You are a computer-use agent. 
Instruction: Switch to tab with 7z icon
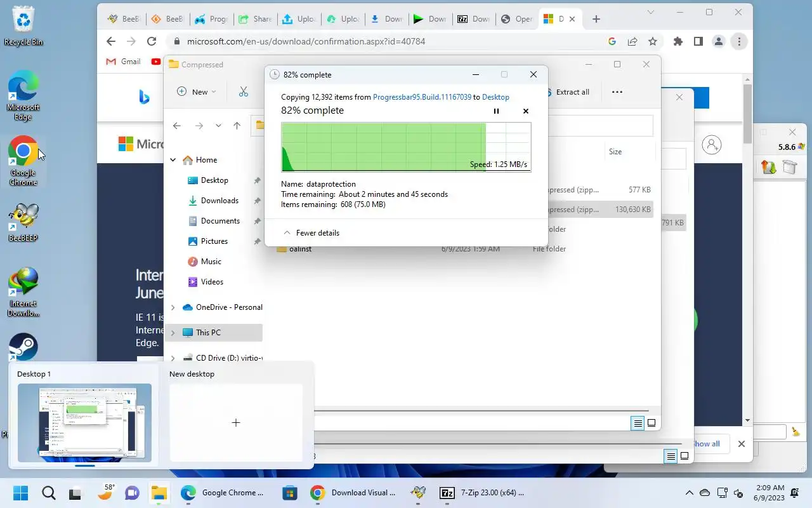click(473, 19)
